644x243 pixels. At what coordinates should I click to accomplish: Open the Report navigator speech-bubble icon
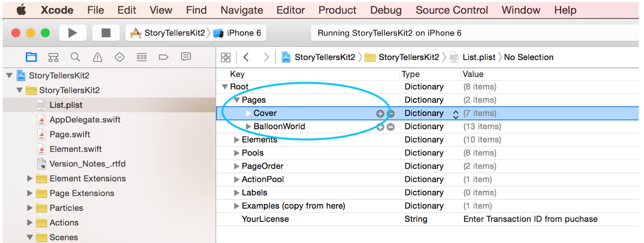coord(186,57)
